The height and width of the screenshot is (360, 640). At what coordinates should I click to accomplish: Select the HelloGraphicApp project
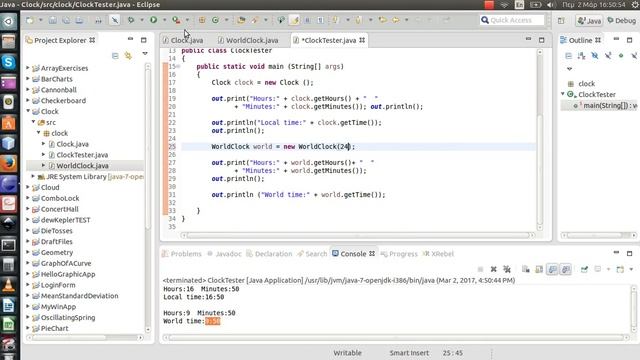(x=68, y=274)
